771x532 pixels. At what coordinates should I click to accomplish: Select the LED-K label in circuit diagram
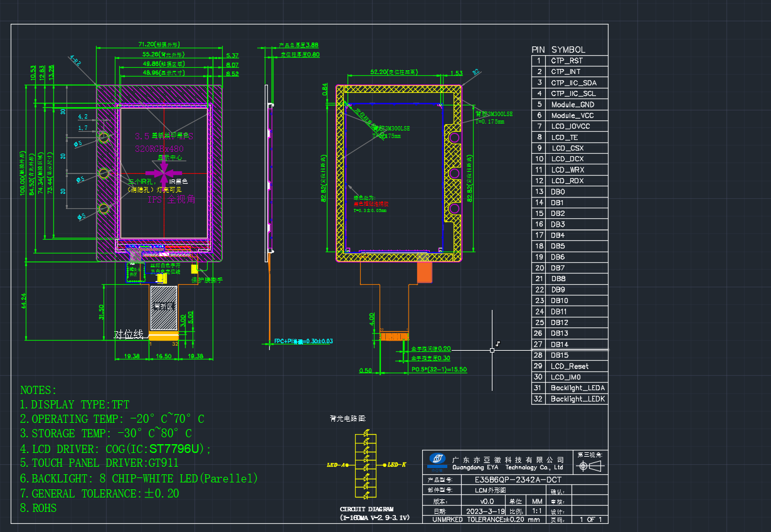point(397,465)
